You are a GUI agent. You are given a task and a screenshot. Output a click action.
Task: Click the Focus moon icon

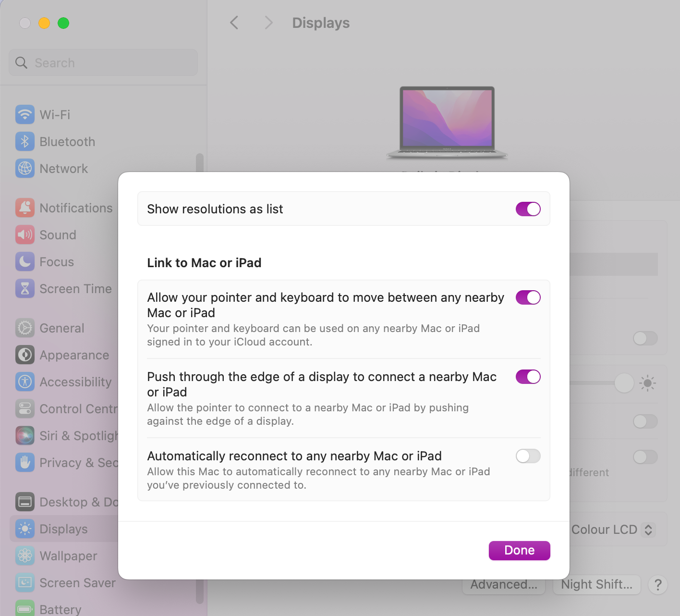25,261
